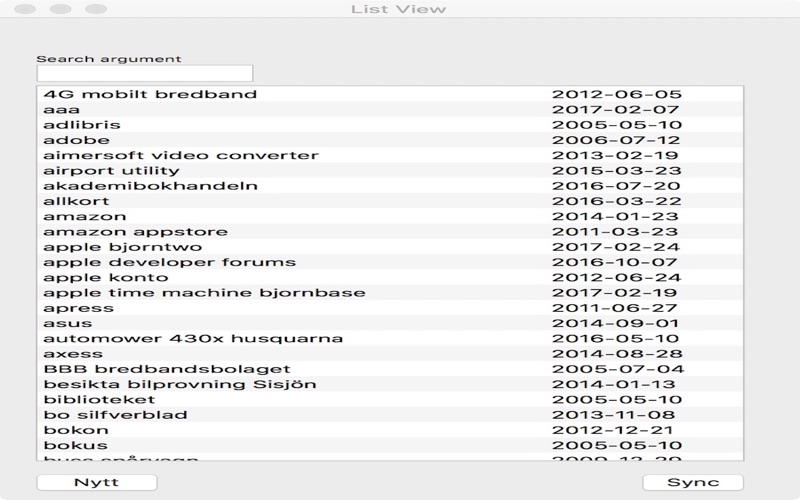Select the 'aaa' list entry
The height and width of the screenshot is (500, 800).
(x=390, y=110)
